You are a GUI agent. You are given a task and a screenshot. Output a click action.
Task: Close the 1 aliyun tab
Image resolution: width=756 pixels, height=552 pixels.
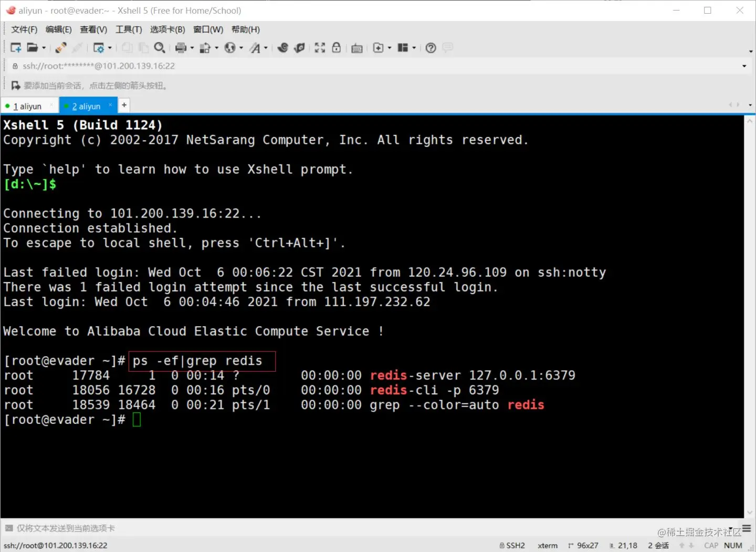(51, 106)
